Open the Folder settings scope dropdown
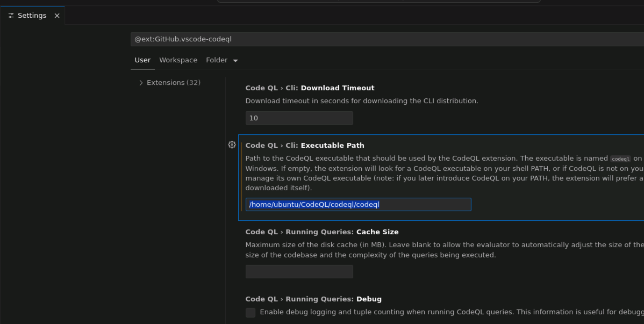Viewport: 644px width, 324px height. [x=222, y=60]
